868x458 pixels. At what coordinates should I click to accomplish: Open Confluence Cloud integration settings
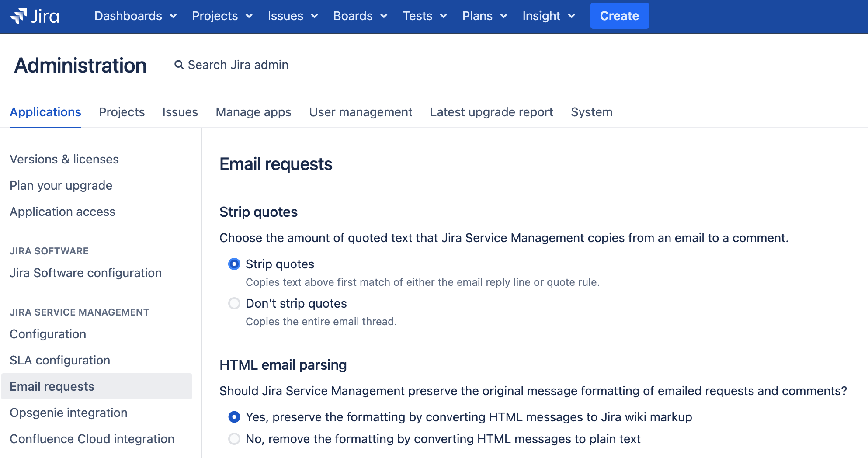pyautogui.click(x=92, y=439)
